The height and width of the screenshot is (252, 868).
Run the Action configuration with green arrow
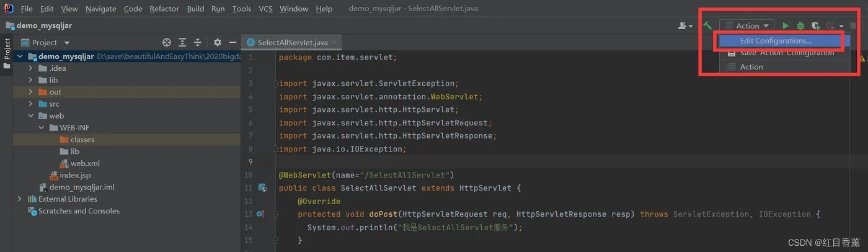786,25
